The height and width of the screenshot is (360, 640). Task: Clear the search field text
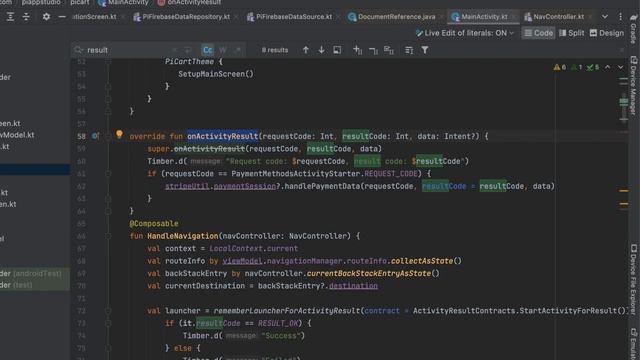[174, 50]
